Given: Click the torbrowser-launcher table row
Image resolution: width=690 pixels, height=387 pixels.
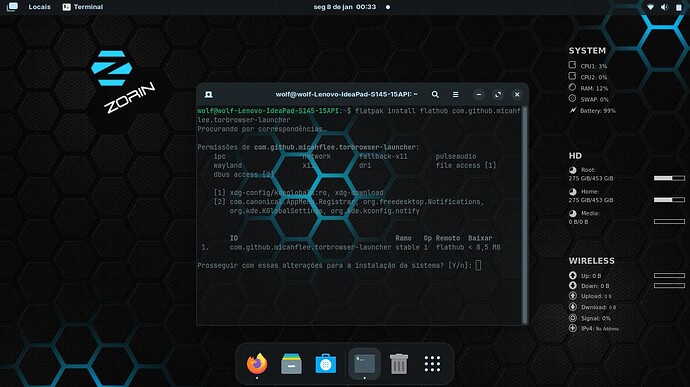Looking at the screenshot, I should (351, 247).
